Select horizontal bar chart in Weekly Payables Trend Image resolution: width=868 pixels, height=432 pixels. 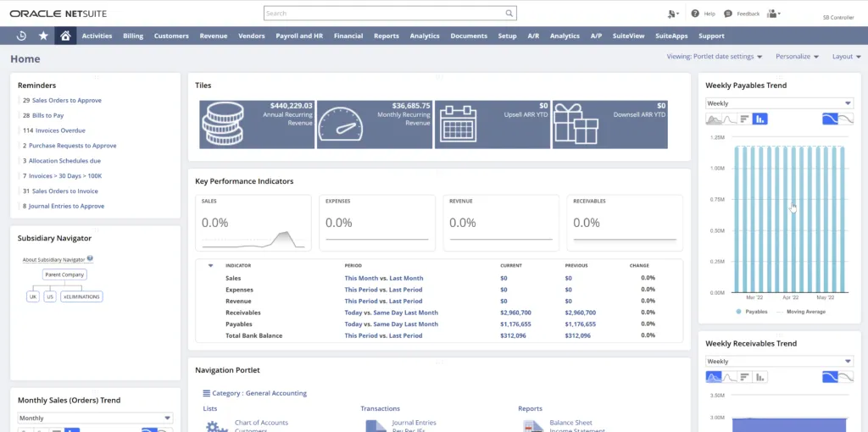[x=744, y=119]
